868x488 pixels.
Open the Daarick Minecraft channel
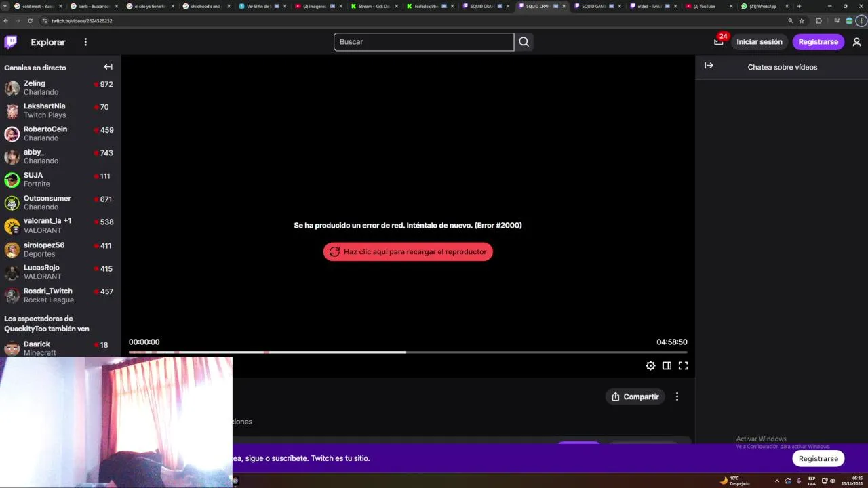point(60,348)
